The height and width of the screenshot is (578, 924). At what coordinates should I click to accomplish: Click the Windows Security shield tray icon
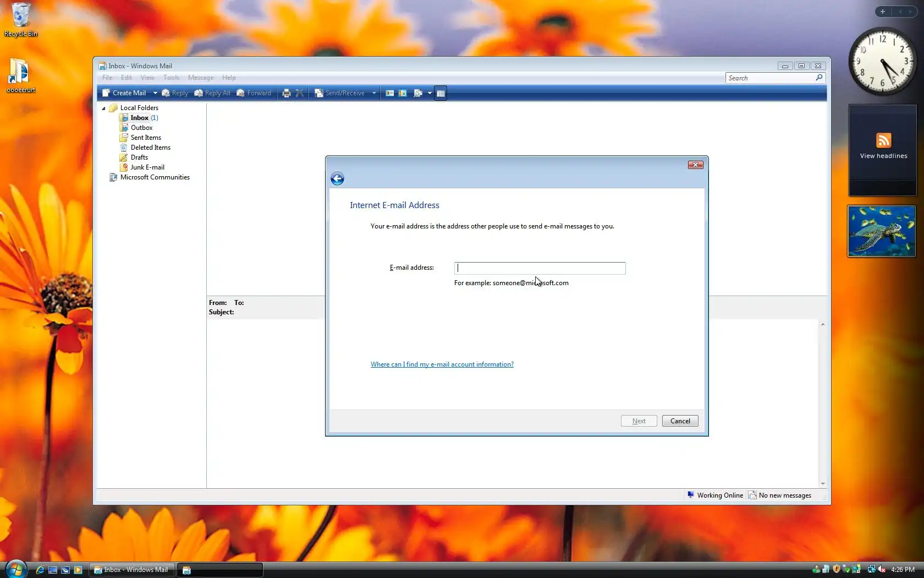coord(837,569)
